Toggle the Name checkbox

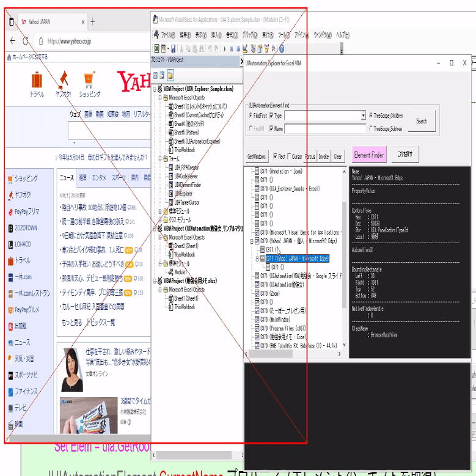(271, 129)
